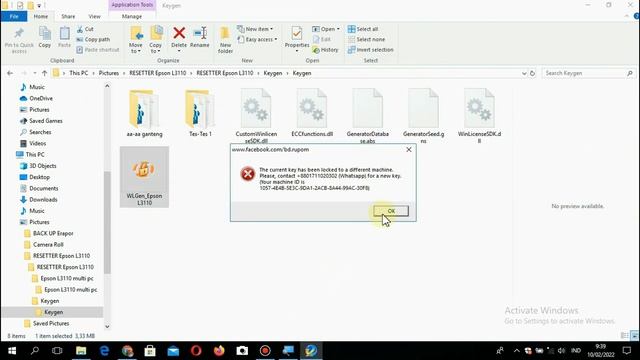This screenshot has height=360, width=640.
Task: Open the Manage tab under Application Tools
Action: (x=132, y=16)
